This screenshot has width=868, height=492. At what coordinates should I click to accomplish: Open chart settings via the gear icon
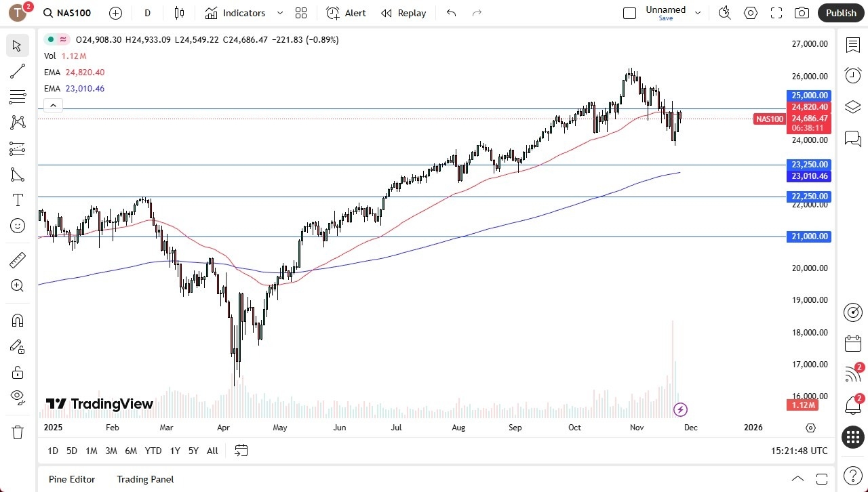click(x=750, y=12)
